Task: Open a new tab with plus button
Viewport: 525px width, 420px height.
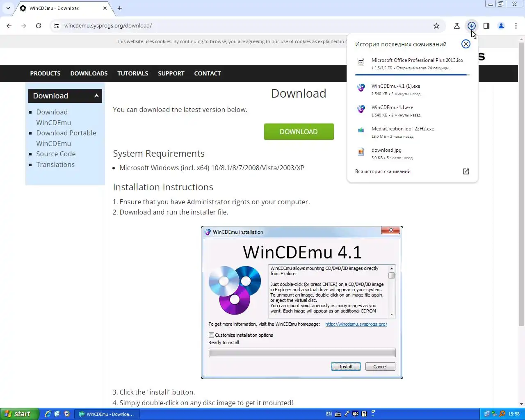Action: (120, 8)
